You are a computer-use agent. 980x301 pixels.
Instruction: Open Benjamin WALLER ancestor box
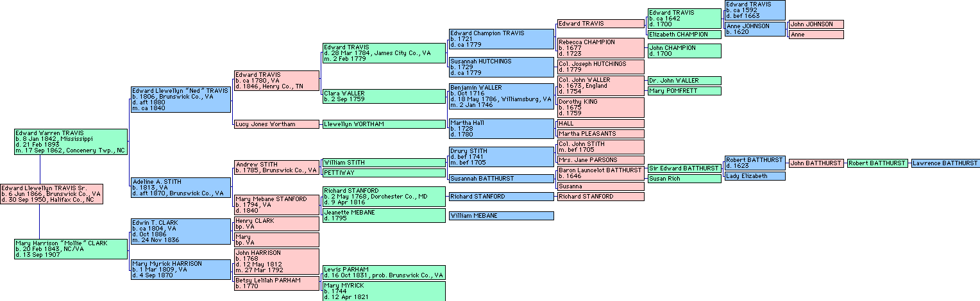[x=500, y=96]
